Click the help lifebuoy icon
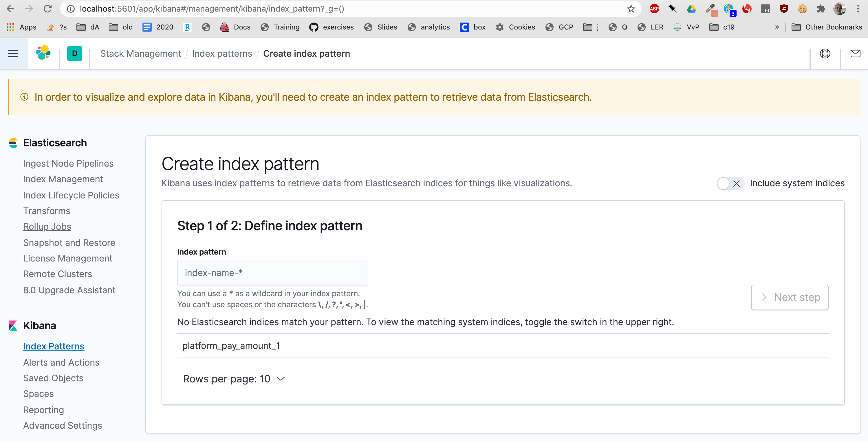 pyautogui.click(x=825, y=54)
